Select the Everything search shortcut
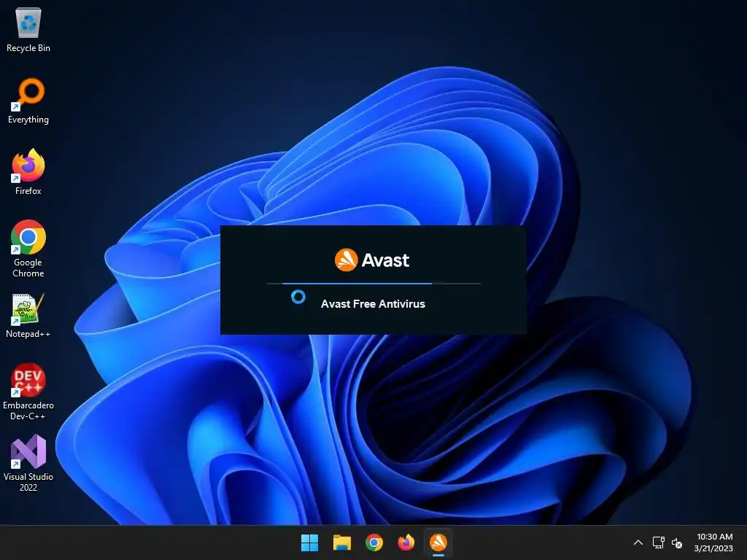Image resolution: width=747 pixels, height=560 pixels. pyautogui.click(x=28, y=101)
